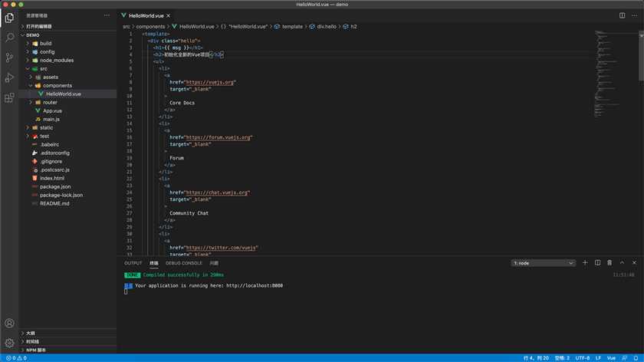Open editor more actions ellipsis
The width and height of the screenshot is (644, 362).
(x=635, y=15)
